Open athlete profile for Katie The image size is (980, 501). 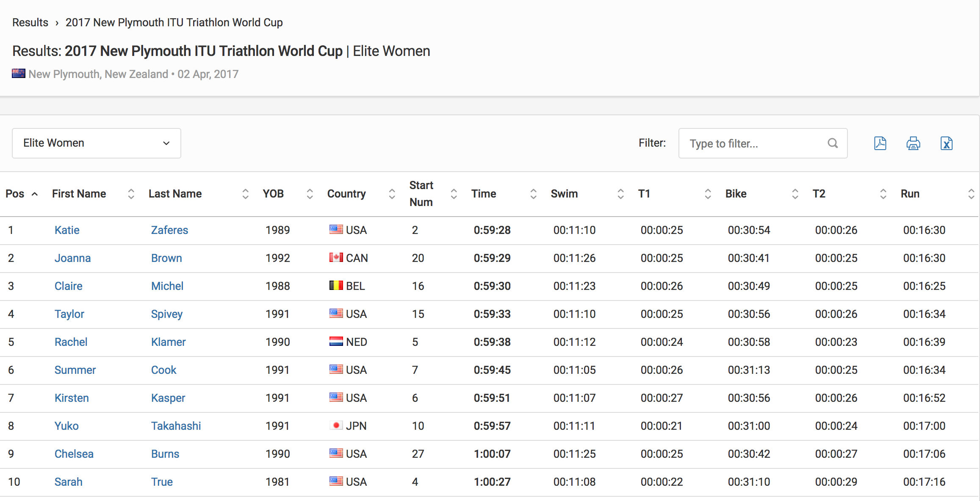pyautogui.click(x=67, y=230)
